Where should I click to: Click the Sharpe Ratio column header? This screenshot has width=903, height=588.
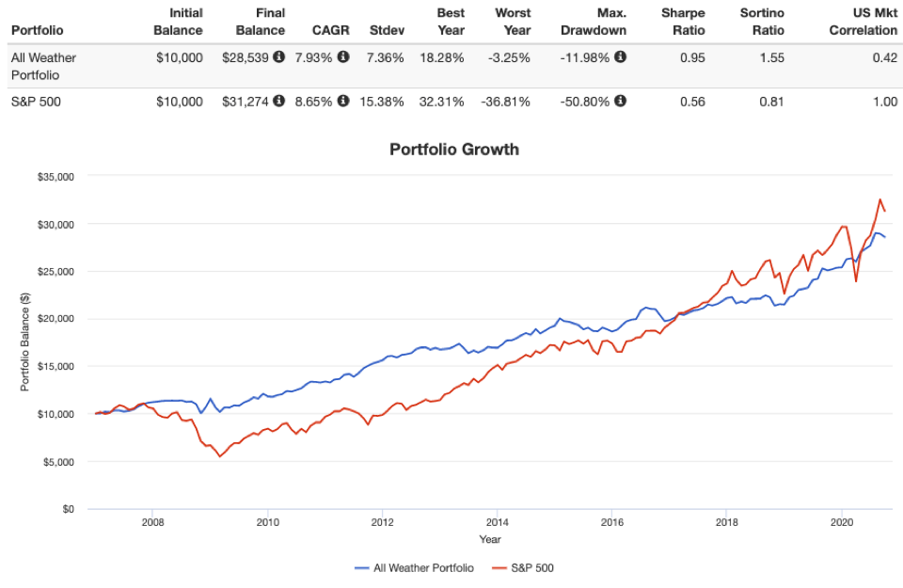point(684,22)
